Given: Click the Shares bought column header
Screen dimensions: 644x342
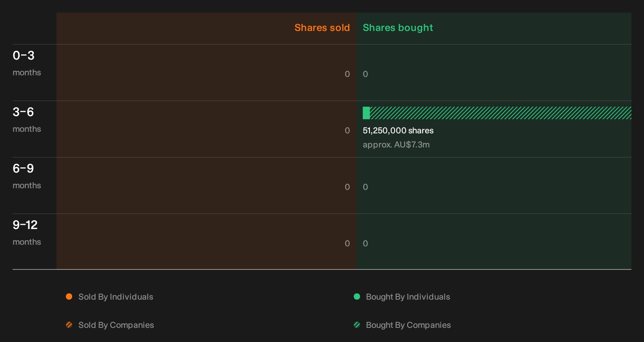Looking at the screenshot, I should [398, 28].
